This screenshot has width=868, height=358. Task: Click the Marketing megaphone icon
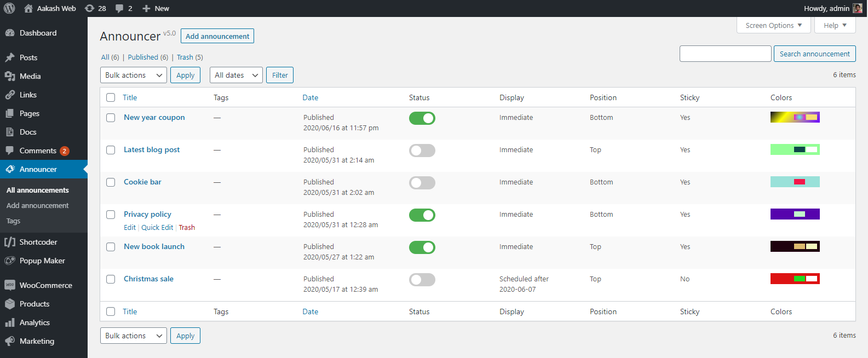coord(10,341)
